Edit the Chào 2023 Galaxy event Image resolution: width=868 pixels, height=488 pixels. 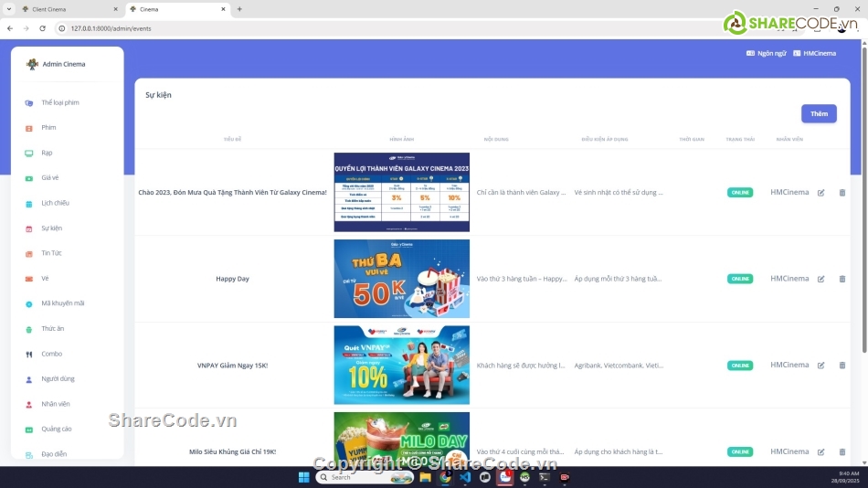click(x=821, y=193)
